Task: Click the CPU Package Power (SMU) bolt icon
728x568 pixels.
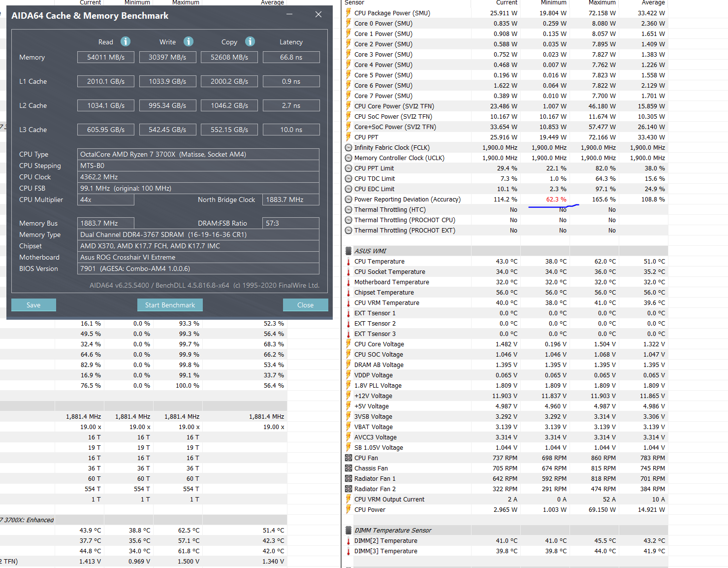Action: tap(348, 13)
